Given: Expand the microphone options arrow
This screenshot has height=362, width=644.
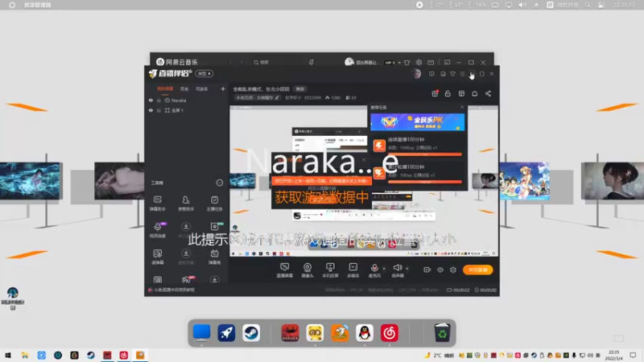Looking at the screenshot, I should 384,269.
